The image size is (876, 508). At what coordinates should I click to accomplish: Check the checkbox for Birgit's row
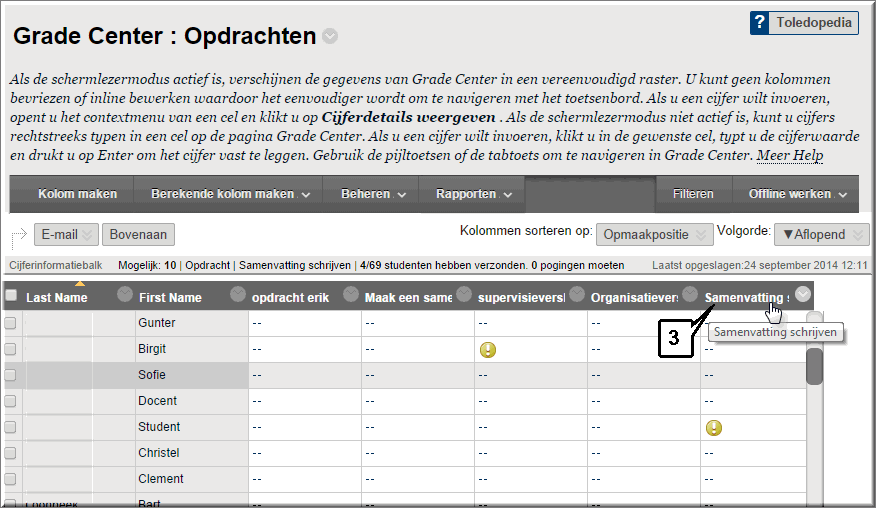pos(11,349)
